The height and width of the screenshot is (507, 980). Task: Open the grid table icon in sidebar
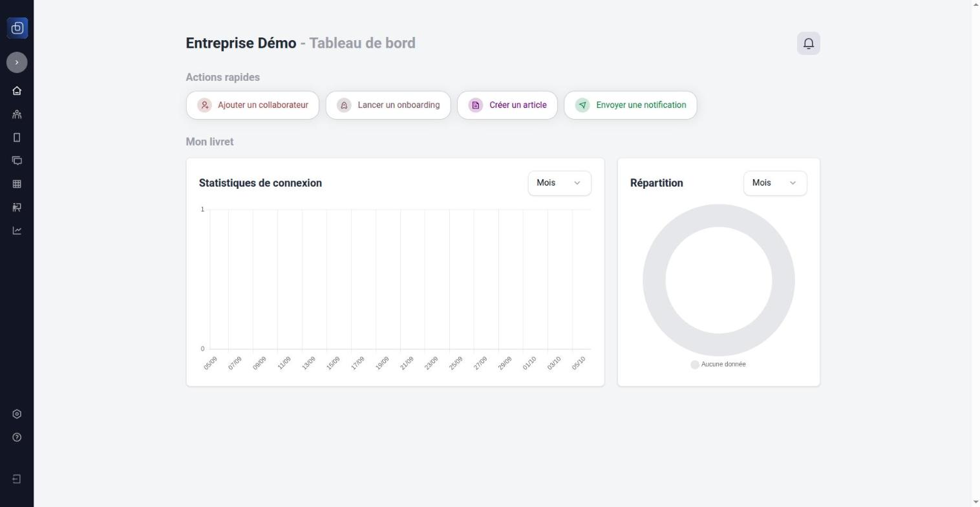point(17,184)
